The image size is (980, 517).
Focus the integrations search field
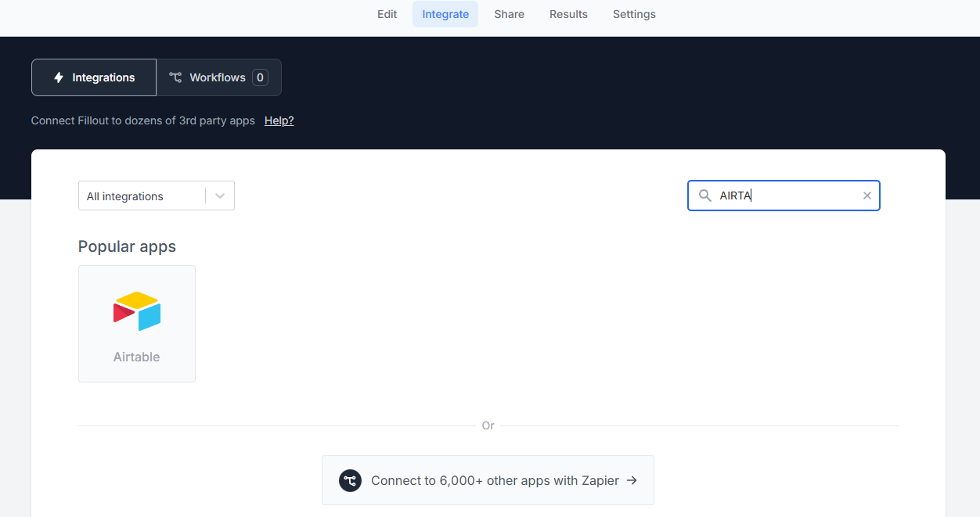click(784, 196)
